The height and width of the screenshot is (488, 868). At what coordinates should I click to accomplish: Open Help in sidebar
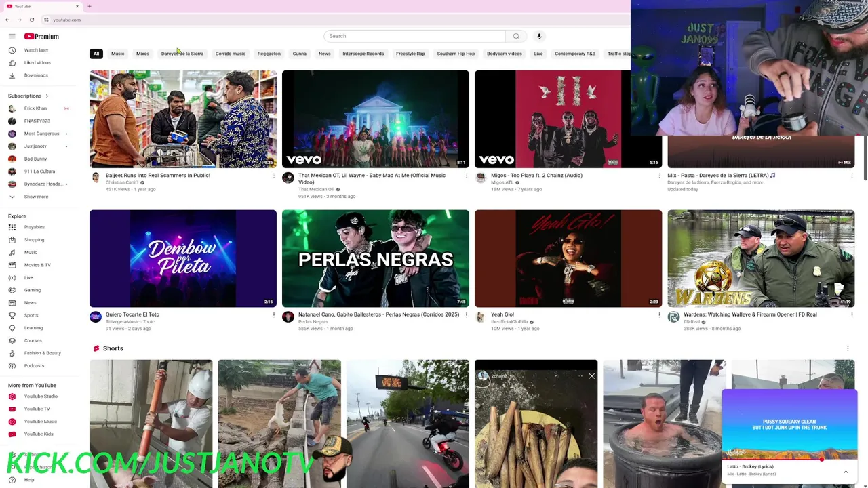coord(31,480)
